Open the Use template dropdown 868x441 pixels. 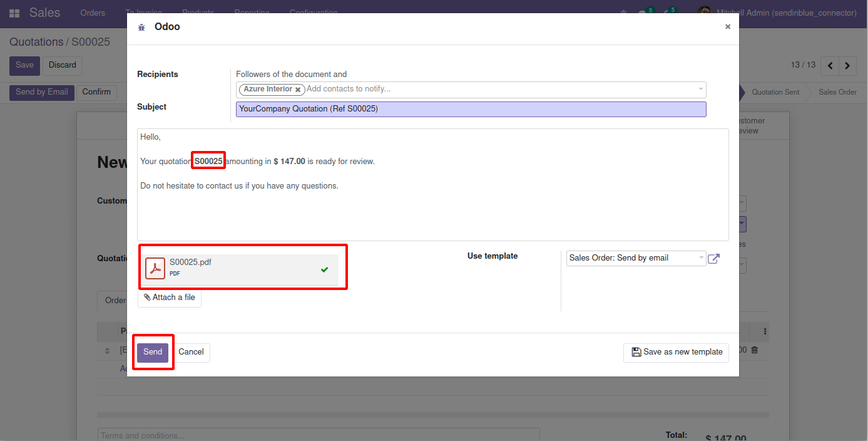636,258
